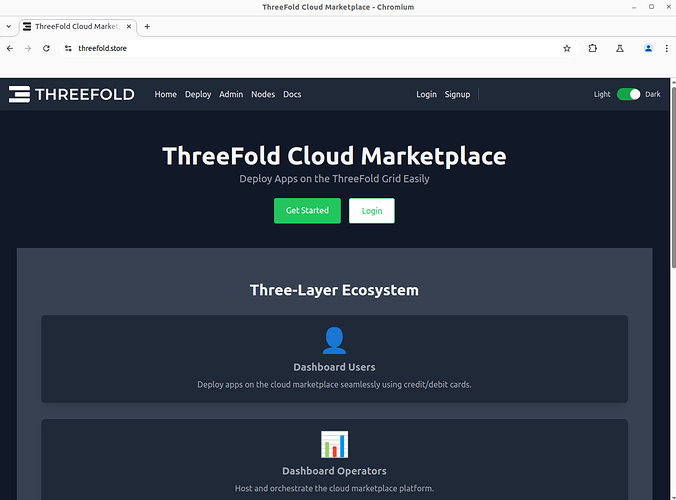
Task: Open the Admin nav item
Action: [x=231, y=94]
